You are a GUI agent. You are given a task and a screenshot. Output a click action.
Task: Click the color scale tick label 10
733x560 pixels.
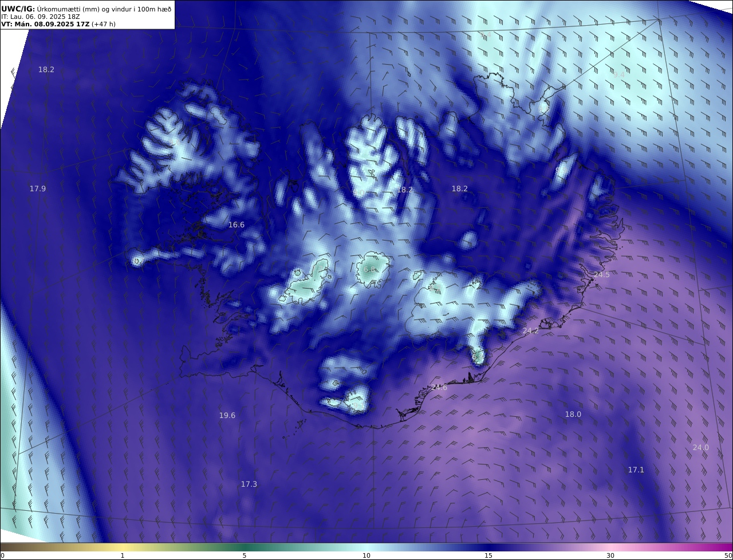pyautogui.click(x=366, y=555)
